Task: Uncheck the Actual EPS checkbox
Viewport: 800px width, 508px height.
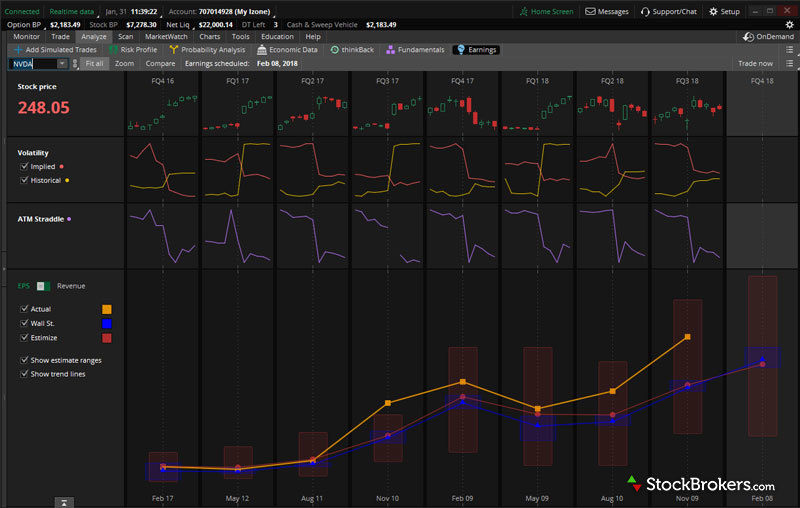Action: click(24, 309)
